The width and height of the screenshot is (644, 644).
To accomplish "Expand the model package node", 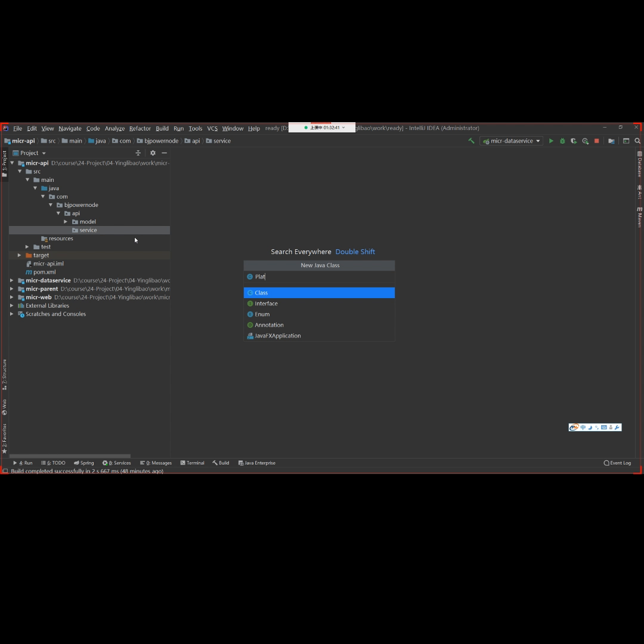I will 66,222.
